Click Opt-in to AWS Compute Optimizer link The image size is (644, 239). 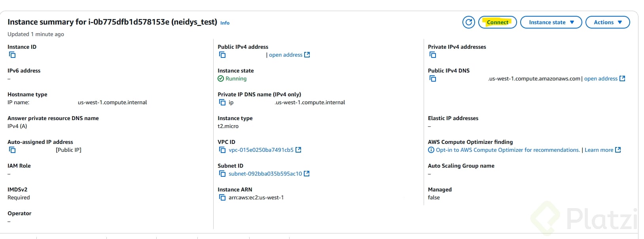coord(508,150)
